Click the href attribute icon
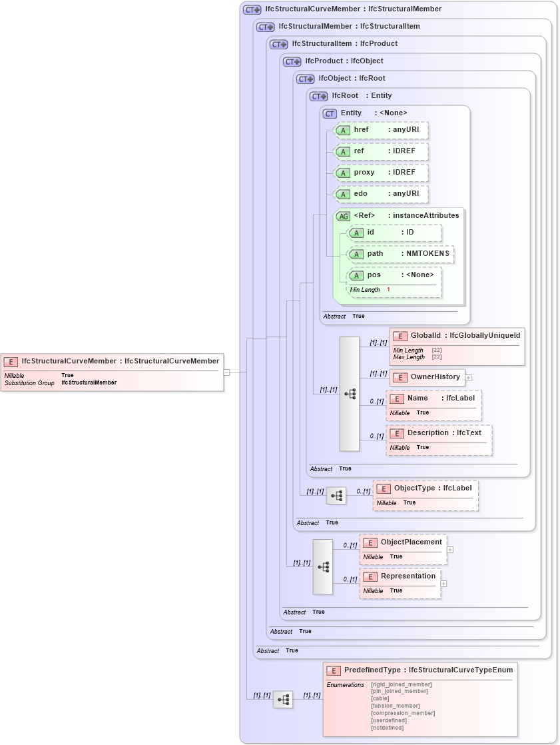560x745 pixels. (344, 130)
